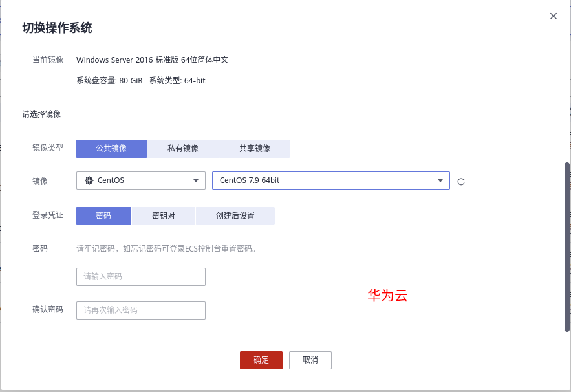Choose the 共享镜像 image type
Image resolution: width=571 pixels, height=392 pixels.
click(255, 148)
